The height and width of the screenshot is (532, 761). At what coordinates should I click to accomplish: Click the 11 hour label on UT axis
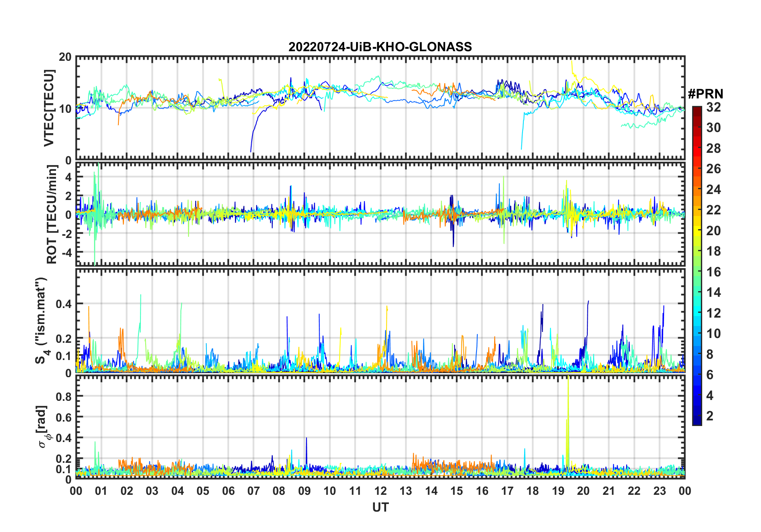coord(355,491)
